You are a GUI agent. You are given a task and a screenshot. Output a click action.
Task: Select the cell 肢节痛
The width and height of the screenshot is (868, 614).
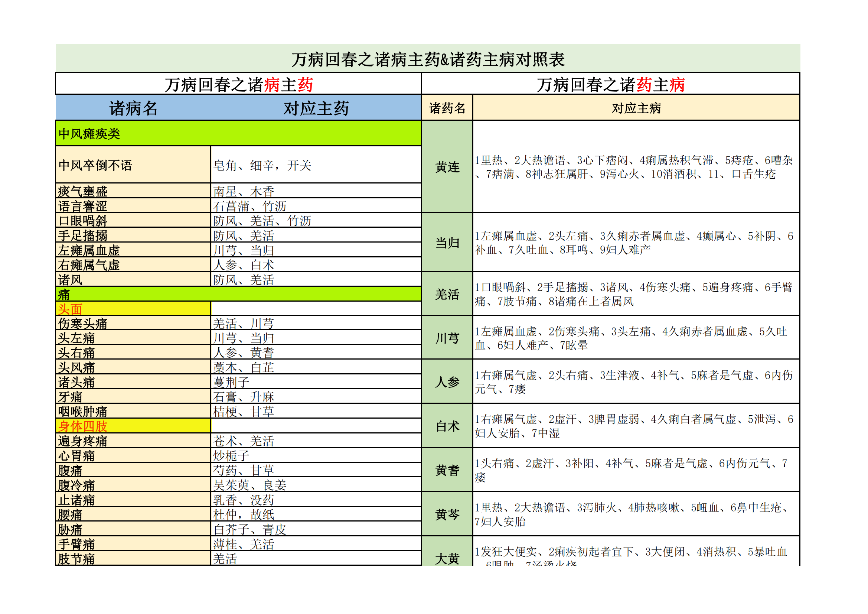point(133,558)
